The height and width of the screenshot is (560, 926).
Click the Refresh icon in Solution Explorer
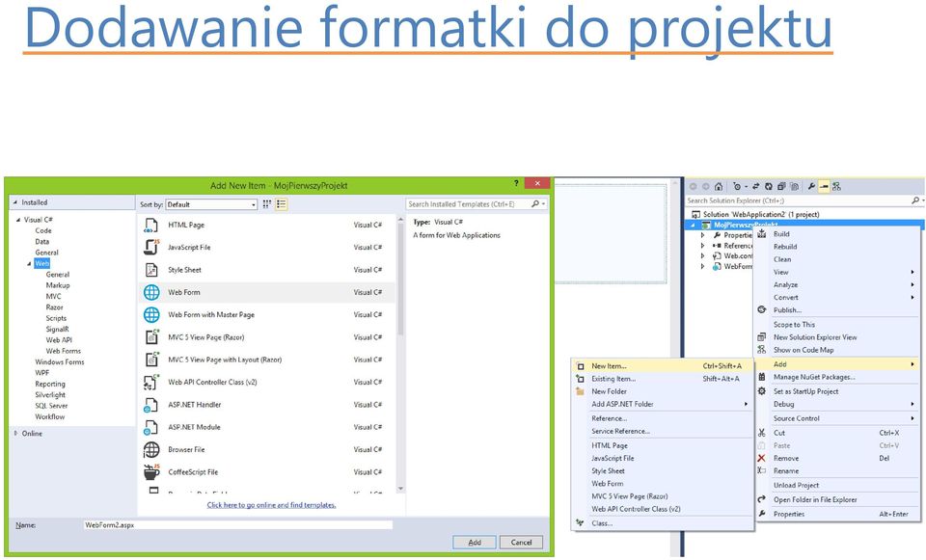769,186
